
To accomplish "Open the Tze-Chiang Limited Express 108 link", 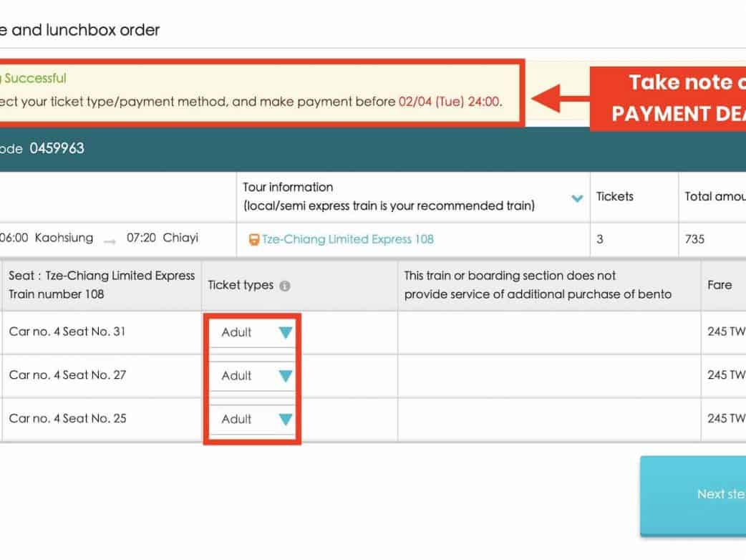I will point(347,239).
